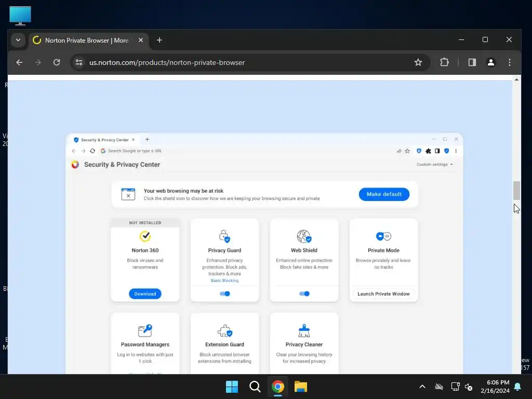
Task: Open site information icon in address bar
Action: coord(79,62)
